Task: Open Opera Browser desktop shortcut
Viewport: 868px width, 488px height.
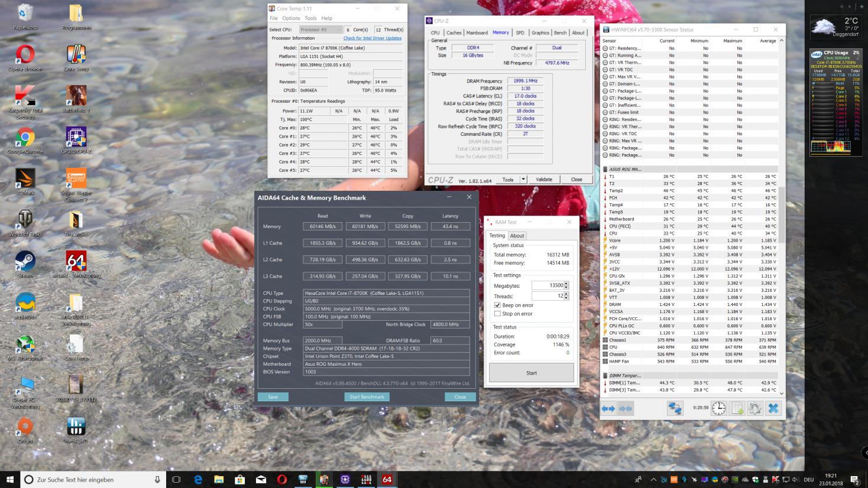Action: [25, 58]
